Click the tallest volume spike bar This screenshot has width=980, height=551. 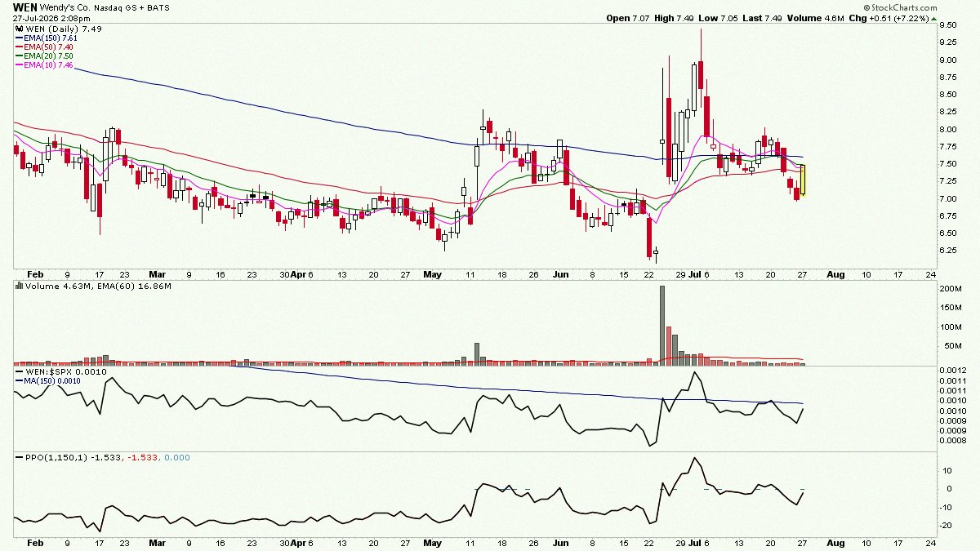point(662,325)
